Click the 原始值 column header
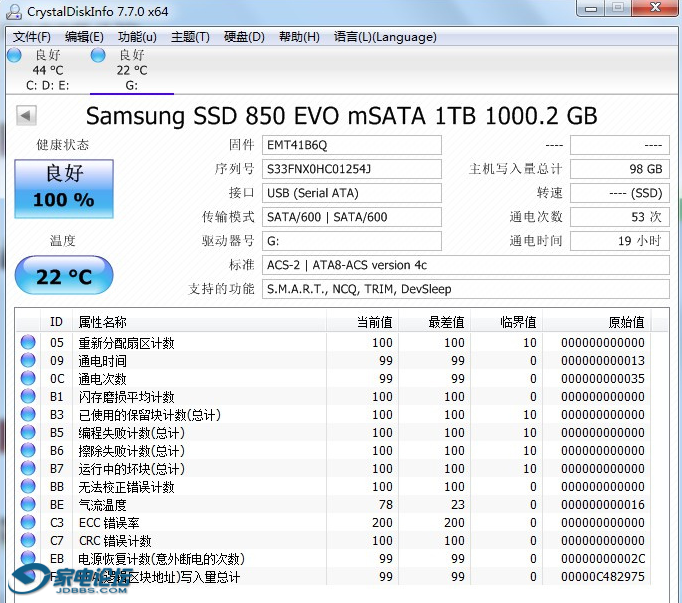Viewport: 682px width, 603px height. click(x=596, y=322)
